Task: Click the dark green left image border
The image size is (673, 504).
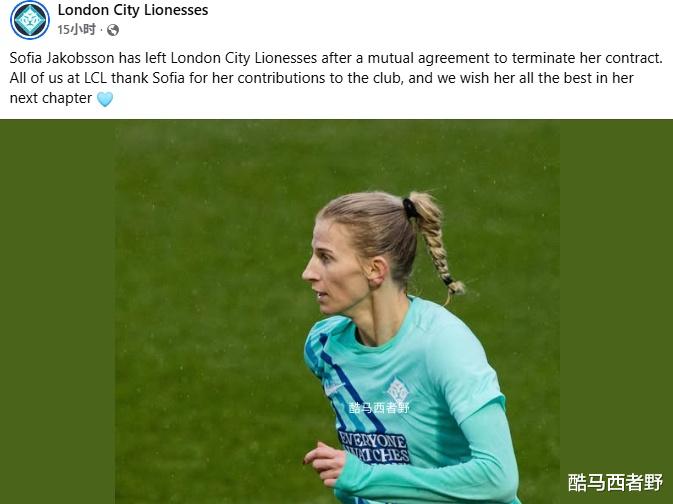Action: coord(58,312)
